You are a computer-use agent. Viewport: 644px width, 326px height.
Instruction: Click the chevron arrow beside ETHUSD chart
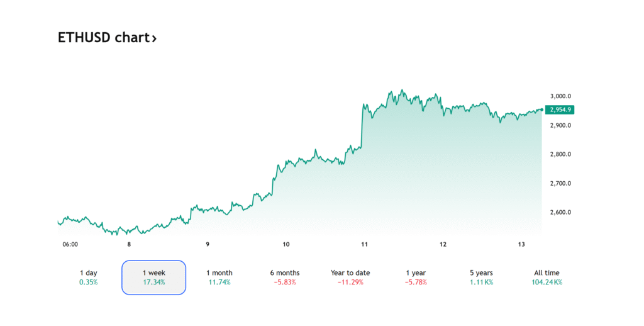[154, 39]
